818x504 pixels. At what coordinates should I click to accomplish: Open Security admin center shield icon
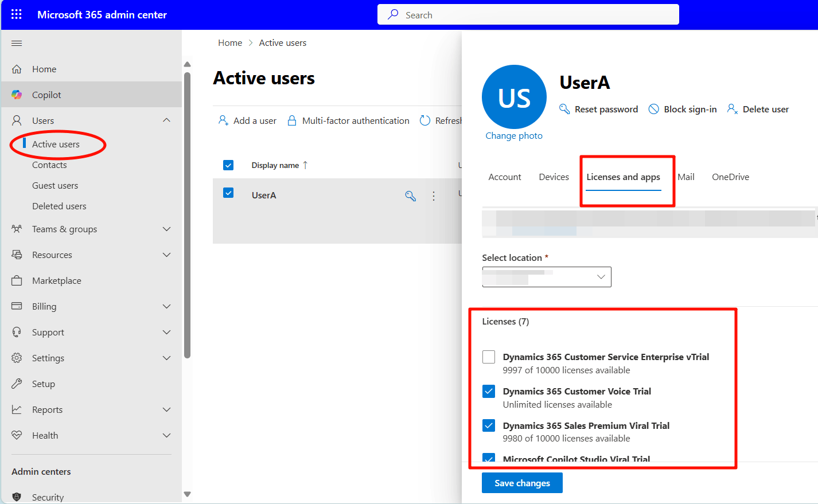17,497
